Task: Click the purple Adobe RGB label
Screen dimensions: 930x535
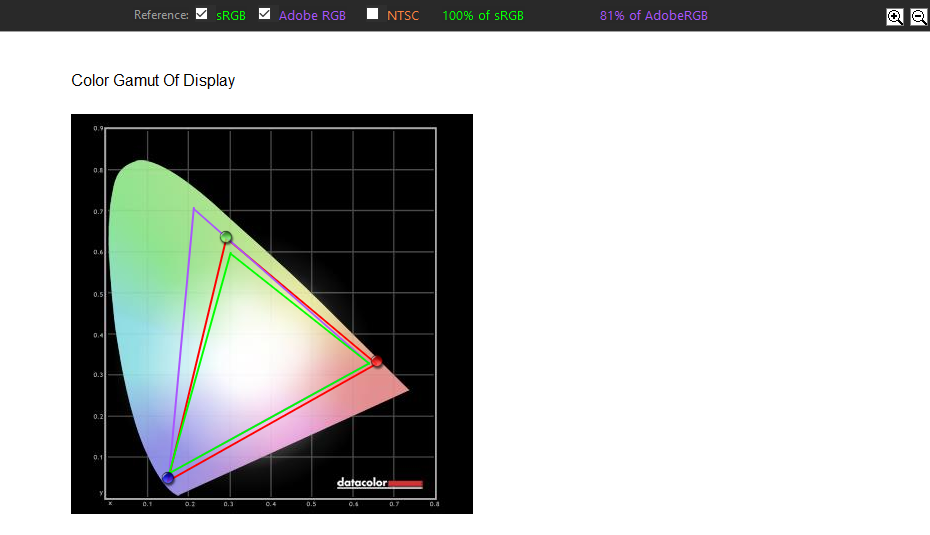Action: pyautogui.click(x=312, y=16)
